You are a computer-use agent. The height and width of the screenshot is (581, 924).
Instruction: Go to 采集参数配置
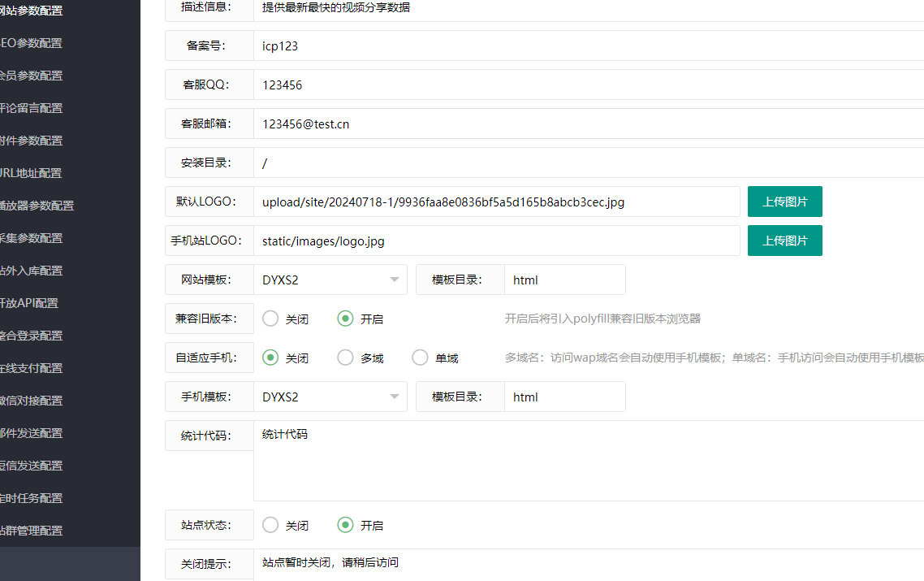coord(32,237)
